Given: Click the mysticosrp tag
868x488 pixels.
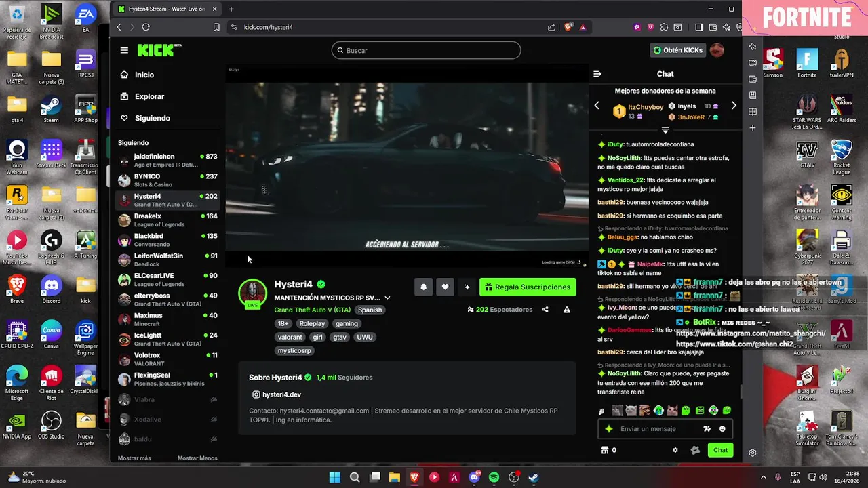Looking at the screenshot, I should point(294,350).
